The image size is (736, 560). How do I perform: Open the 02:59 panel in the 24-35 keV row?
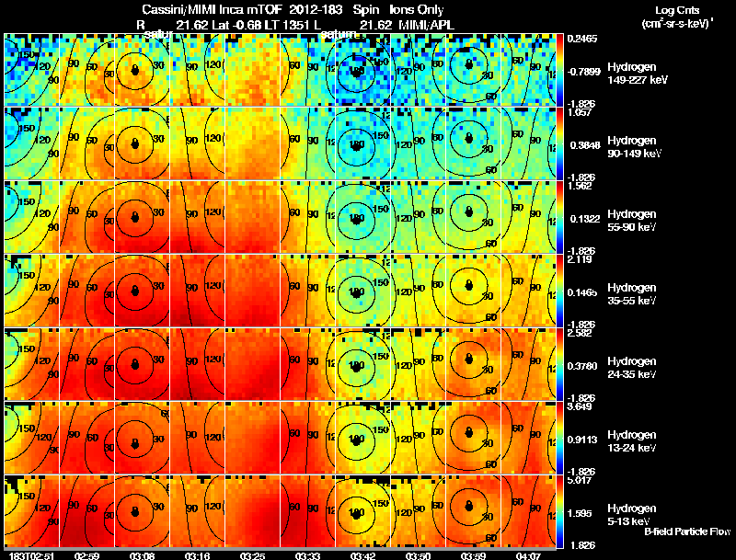point(86,364)
